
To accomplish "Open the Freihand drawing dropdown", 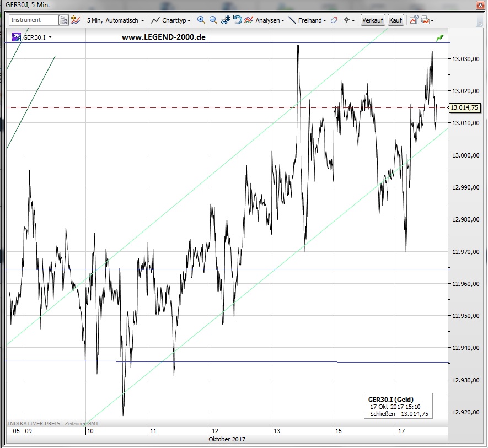I will click(x=307, y=20).
